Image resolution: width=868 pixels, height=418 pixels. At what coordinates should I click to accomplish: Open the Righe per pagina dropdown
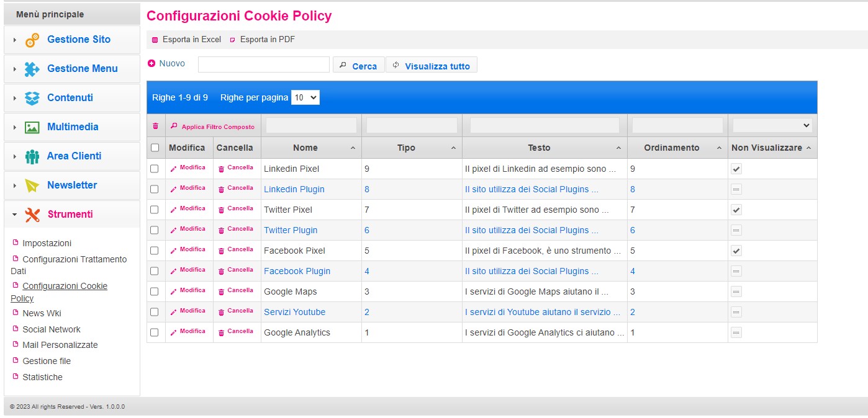click(x=305, y=97)
